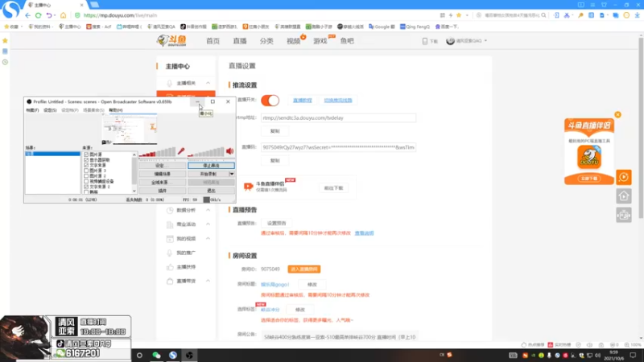Click 复制 button under rtmp address

pos(275,131)
